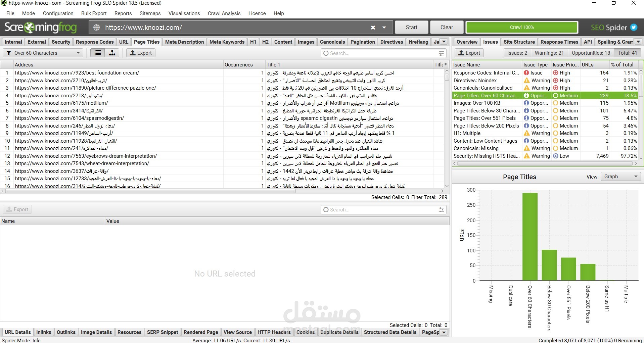This screenshot has width=644, height=343.
Task: Expand more bottom tabs dropdown arrow
Action: (x=444, y=332)
